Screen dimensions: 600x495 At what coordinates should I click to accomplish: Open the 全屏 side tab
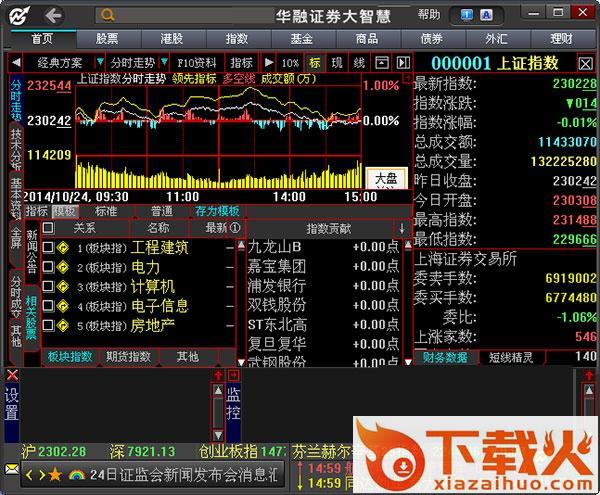[16, 239]
